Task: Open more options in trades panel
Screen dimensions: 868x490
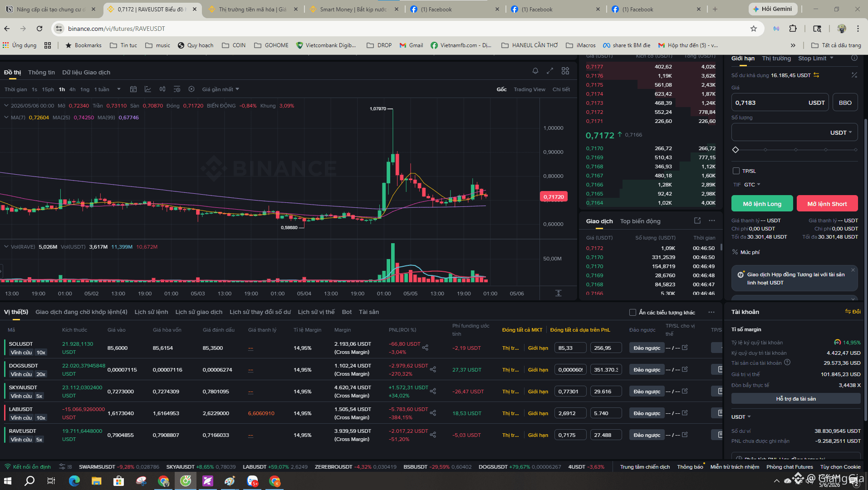Action: click(712, 220)
